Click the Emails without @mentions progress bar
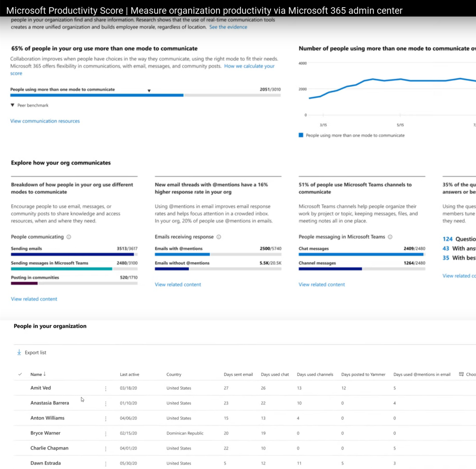The height and width of the screenshot is (469, 476). coord(218,269)
